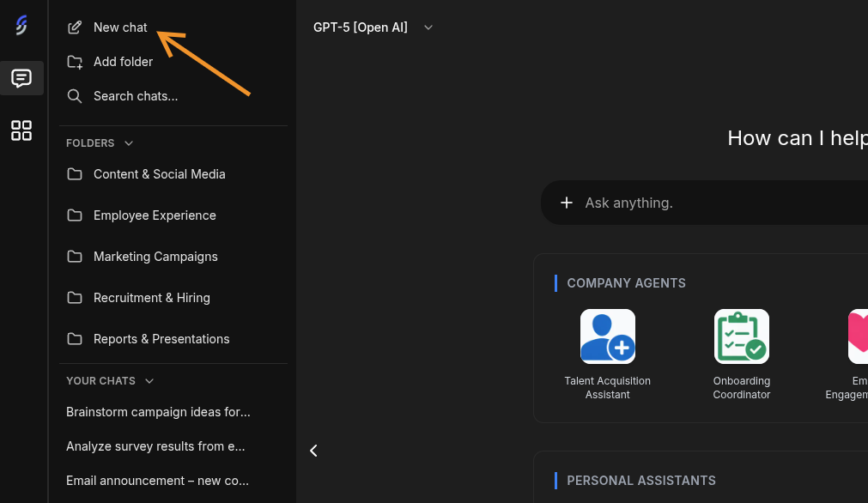Open the Content & Social Media folder
868x503 pixels.
pyautogui.click(x=159, y=174)
